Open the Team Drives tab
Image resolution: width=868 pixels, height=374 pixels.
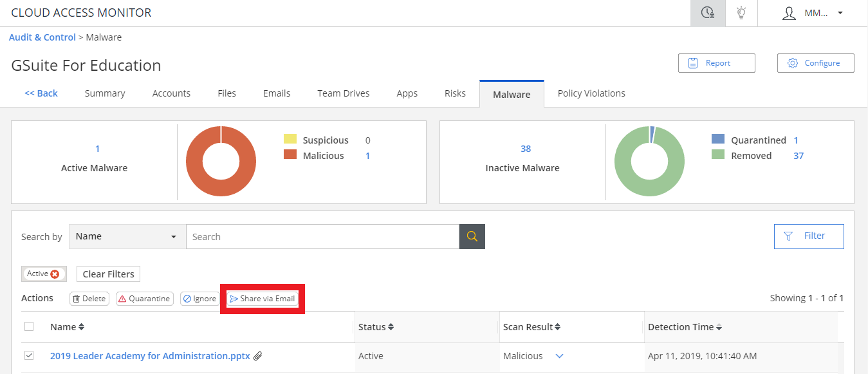tap(343, 93)
